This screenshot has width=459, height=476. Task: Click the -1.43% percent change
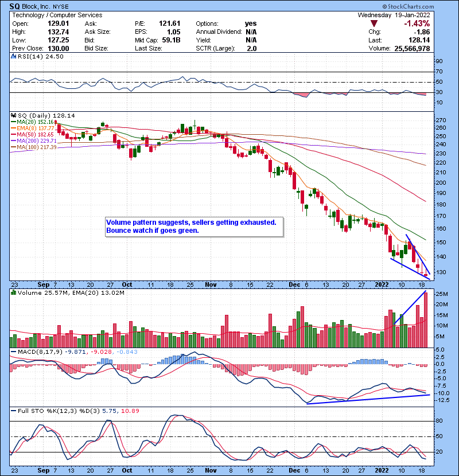(417, 24)
